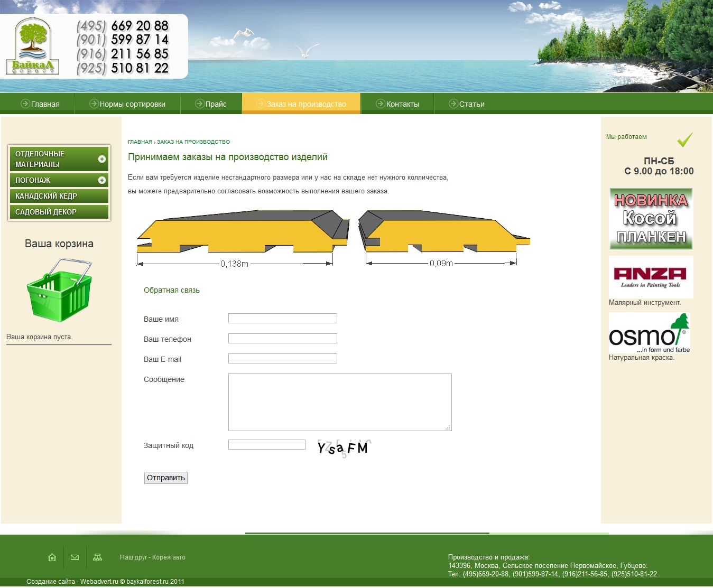
Task: Open the ANZA painting tools banner
Action: [x=651, y=277]
